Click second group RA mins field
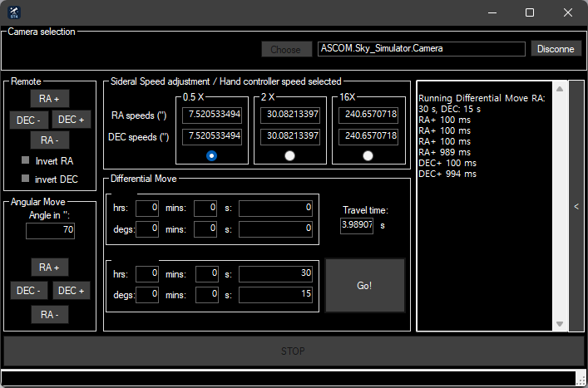 207,274
